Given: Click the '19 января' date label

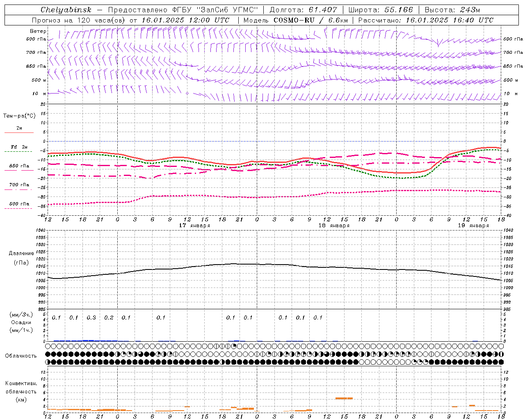Looking at the screenshot, I should point(473,226).
